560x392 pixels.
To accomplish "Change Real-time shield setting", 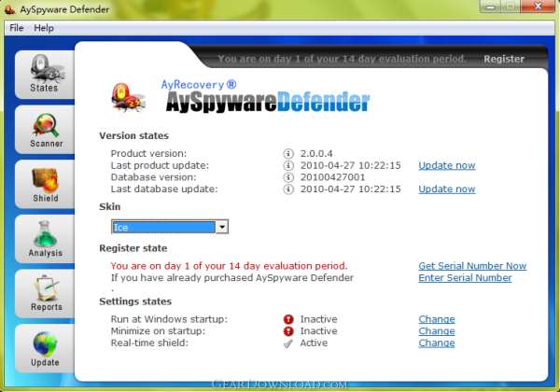I will [x=437, y=343].
